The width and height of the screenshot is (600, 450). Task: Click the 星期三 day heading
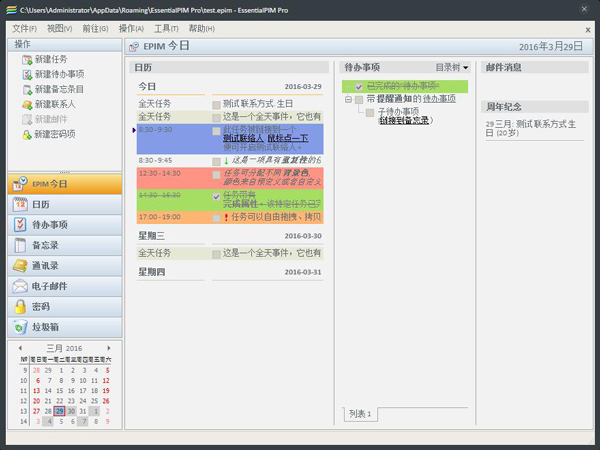tap(152, 236)
